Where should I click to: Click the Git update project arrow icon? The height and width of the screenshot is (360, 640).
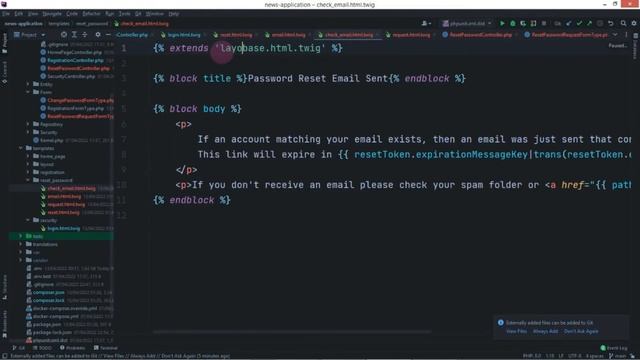[x=569, y=24]
